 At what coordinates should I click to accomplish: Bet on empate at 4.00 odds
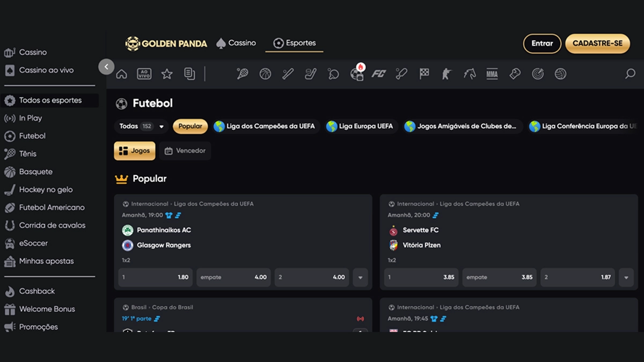(233, 278)
